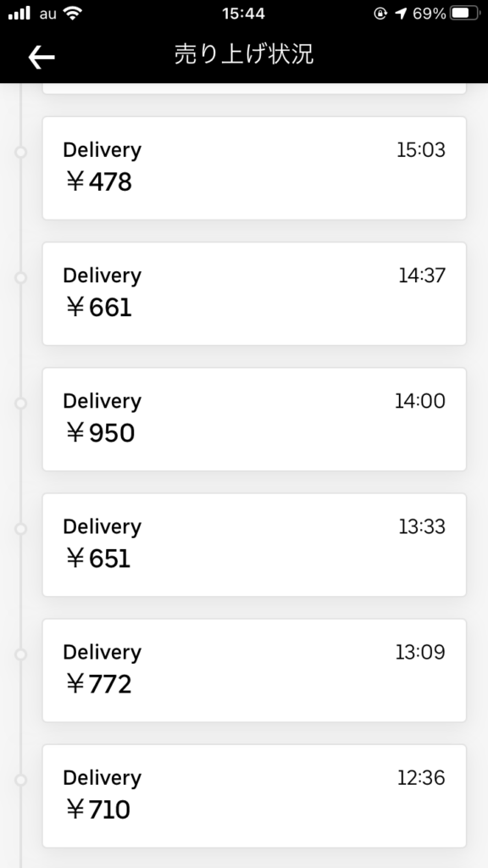Tap the rotation lock status icon
The height and width of the screenshot is (868, 488).
click(380, 14)
